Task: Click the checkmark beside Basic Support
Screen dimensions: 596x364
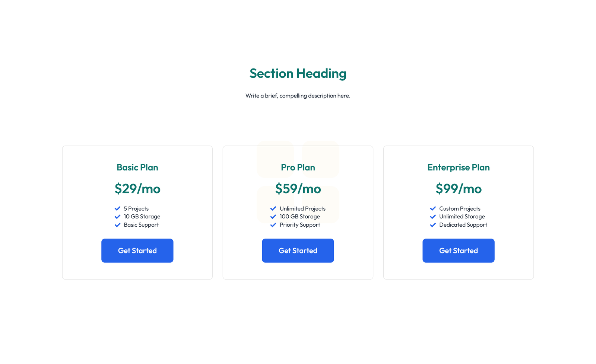Action: coord(118,225)
